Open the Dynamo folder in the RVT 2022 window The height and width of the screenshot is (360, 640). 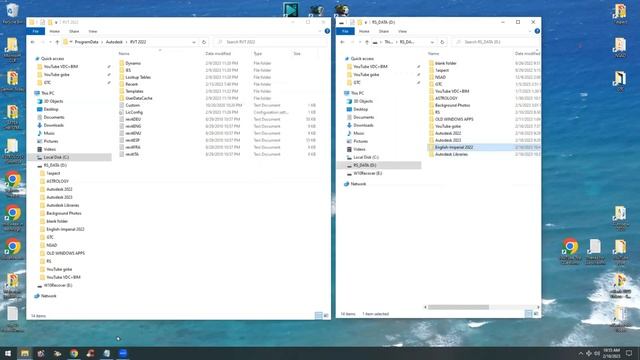pos(133,63)
